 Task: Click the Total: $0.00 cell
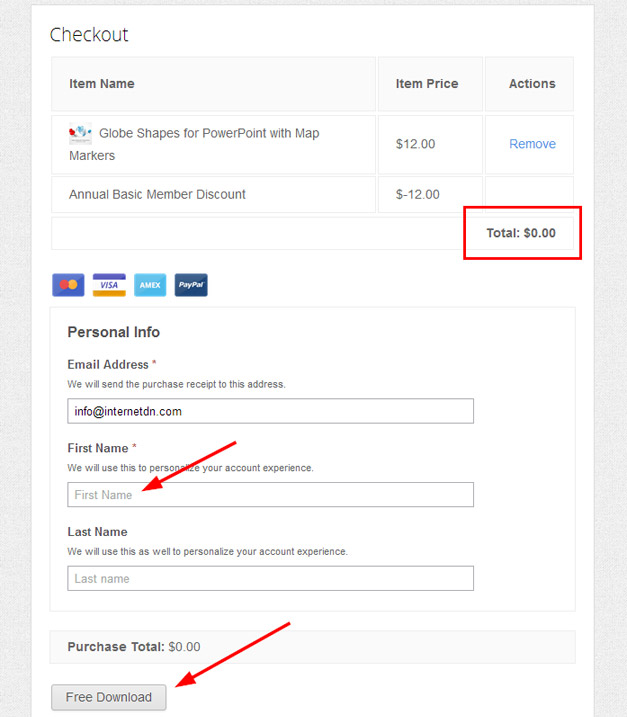(521, 233)
